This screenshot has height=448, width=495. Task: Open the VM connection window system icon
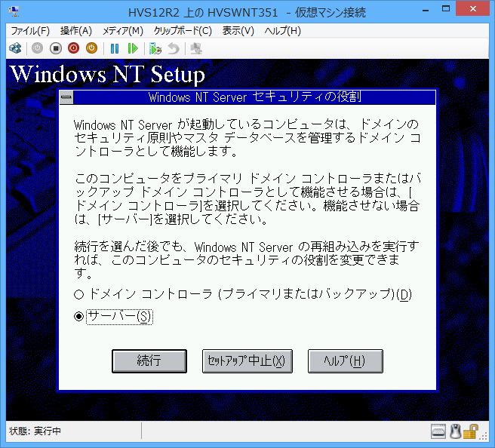[14, 11]
